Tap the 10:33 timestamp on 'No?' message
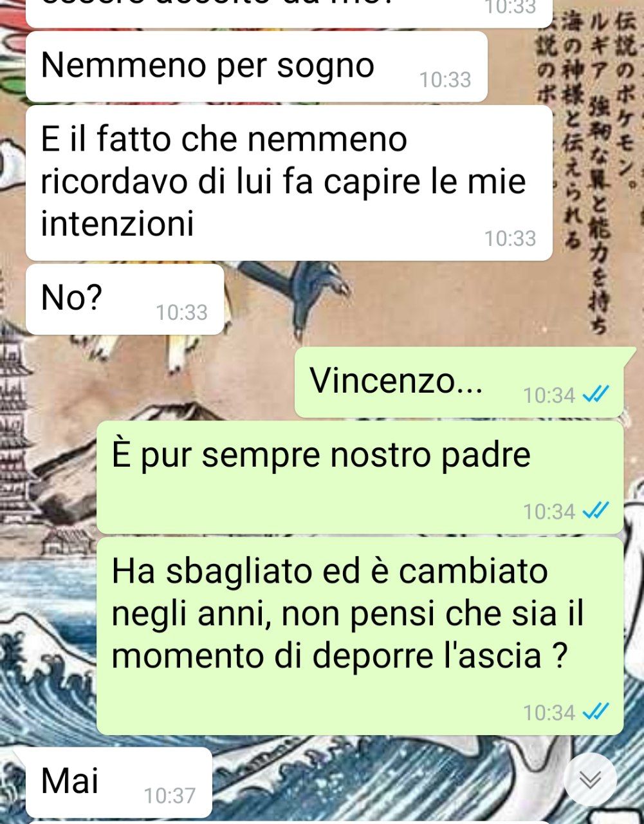The width and height of the screenshot is (644, 824). pos(182,313)
